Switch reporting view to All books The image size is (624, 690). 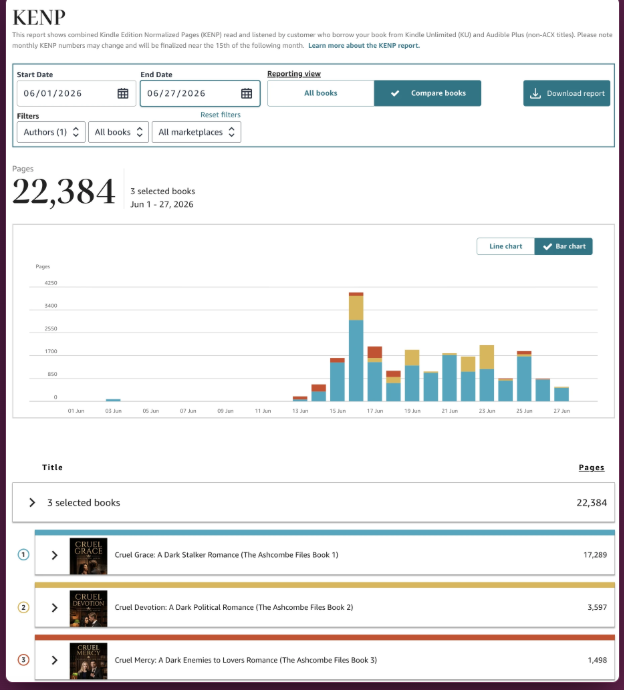(x=321, y=93)
